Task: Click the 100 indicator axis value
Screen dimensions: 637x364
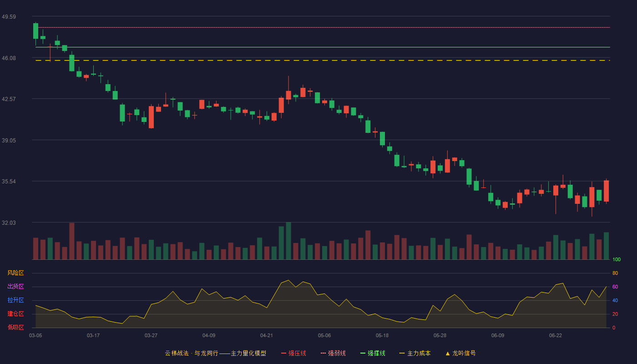Action: point(617,260)
